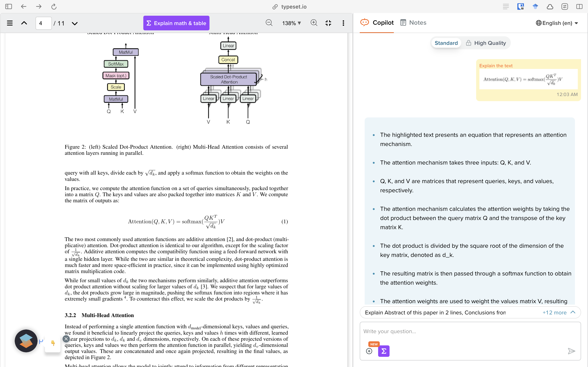Click the Write your question input field
The height and width of the screenshot is (367, 588).
point(462,331)
